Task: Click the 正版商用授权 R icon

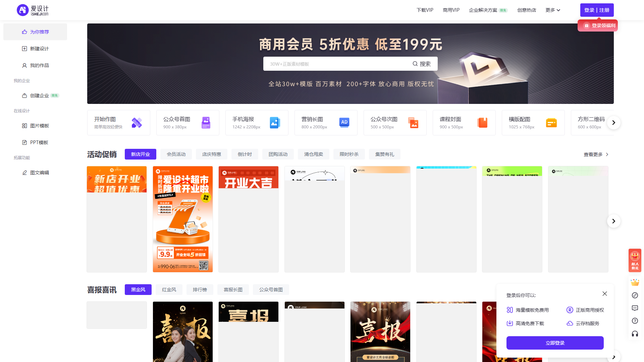Action: tap(570, 310)
